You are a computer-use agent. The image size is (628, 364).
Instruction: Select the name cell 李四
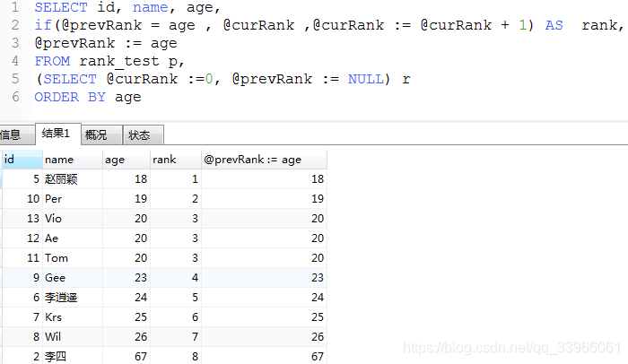coord(73,356)
